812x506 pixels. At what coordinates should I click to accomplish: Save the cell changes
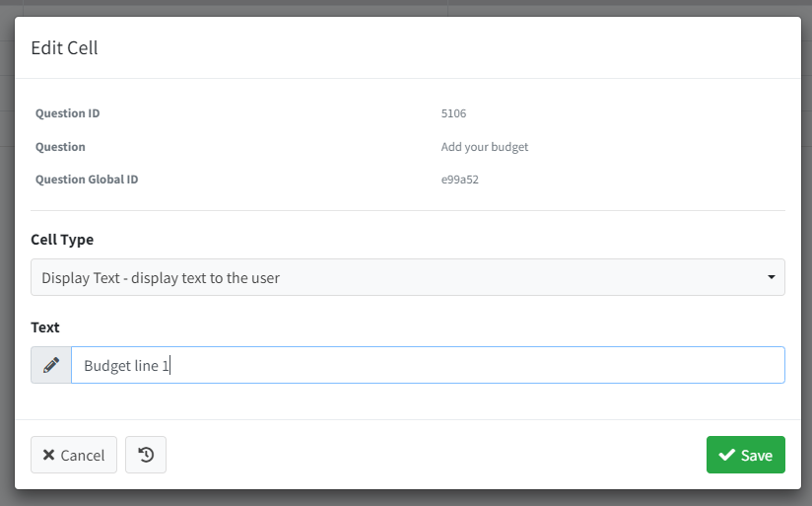tap(746, 455)
